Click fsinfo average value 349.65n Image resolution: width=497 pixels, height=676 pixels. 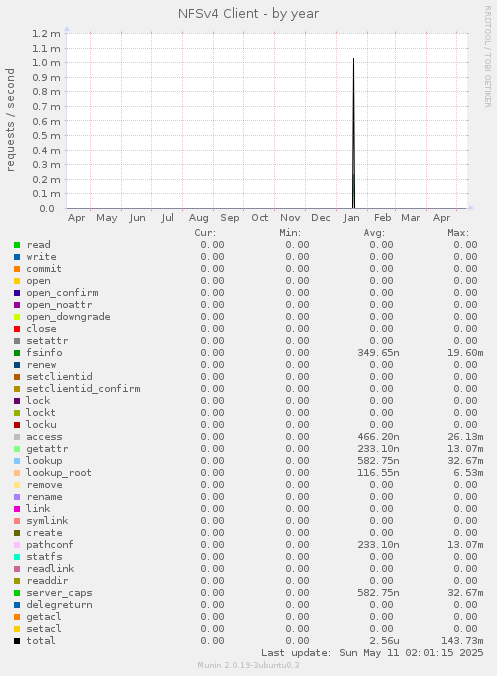378,353
